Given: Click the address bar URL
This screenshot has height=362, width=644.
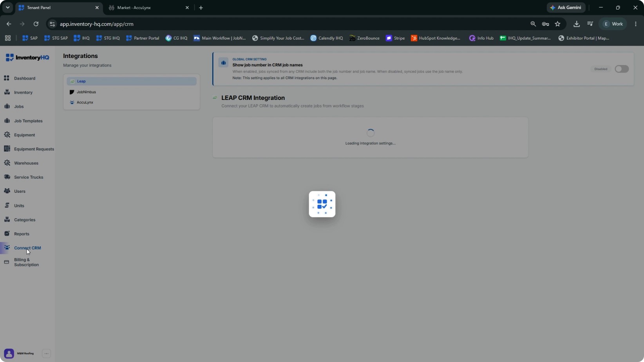Looking at the screenshot, I should [96, 24].
